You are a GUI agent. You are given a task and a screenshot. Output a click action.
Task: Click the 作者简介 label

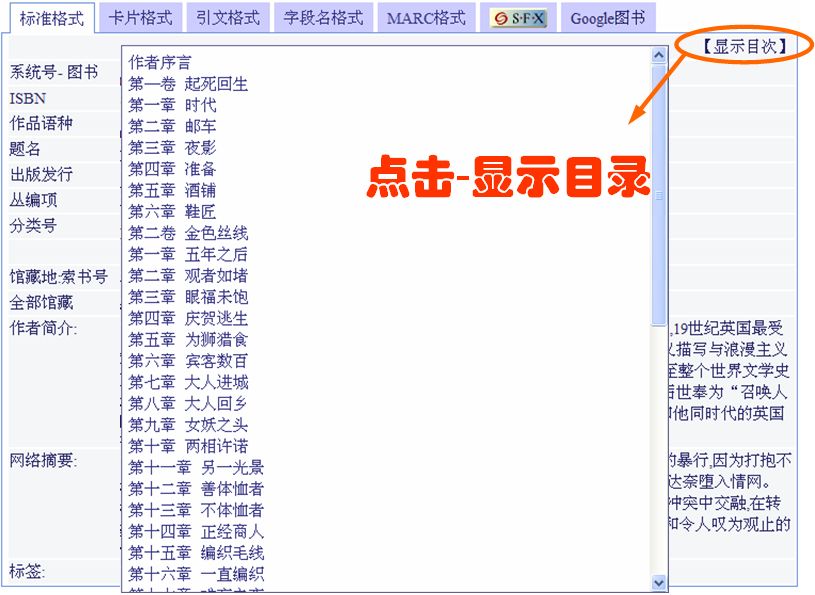pos(44,328)
